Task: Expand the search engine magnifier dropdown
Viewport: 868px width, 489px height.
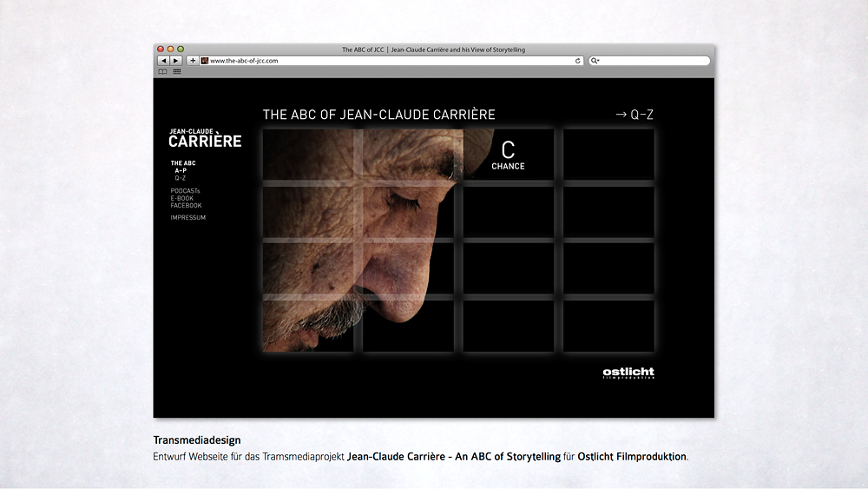Action: pos(595,61)
